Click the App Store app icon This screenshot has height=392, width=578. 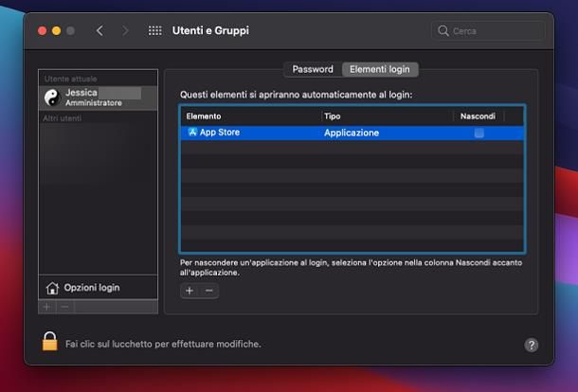pos(192,132)
